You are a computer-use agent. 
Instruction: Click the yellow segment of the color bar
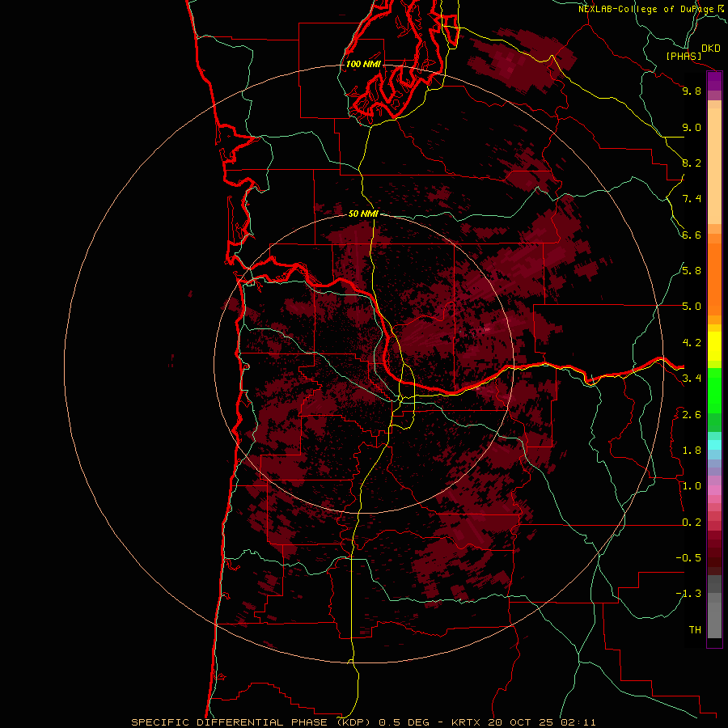(x=714, y=346)
